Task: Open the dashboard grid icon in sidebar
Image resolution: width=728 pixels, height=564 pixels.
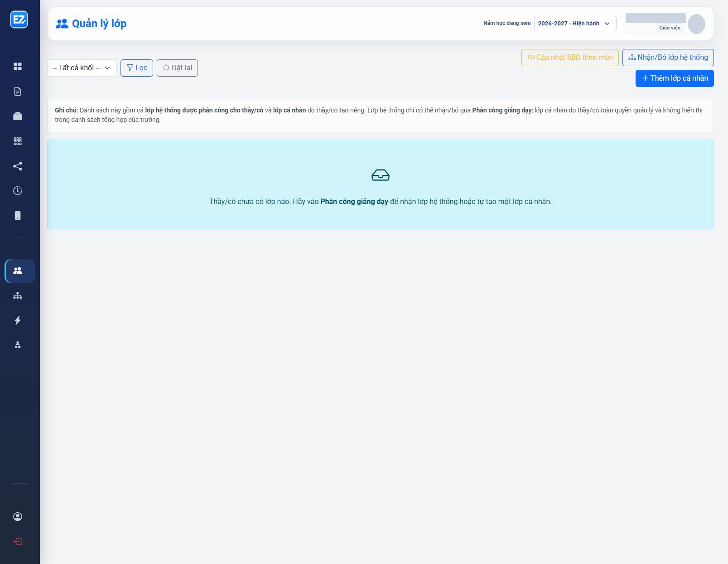Action: 18,67
